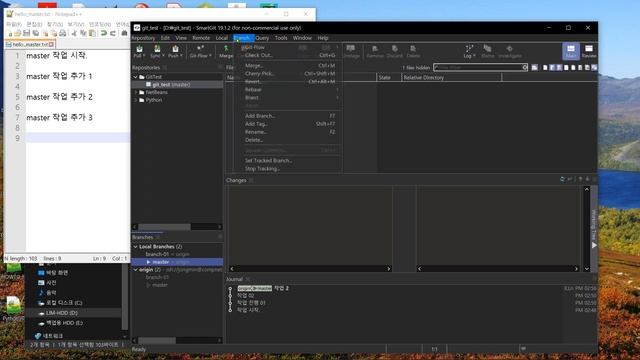Click the Save icon in Notepad++ toolbar
640x360 pixels.
coord(27,33)
